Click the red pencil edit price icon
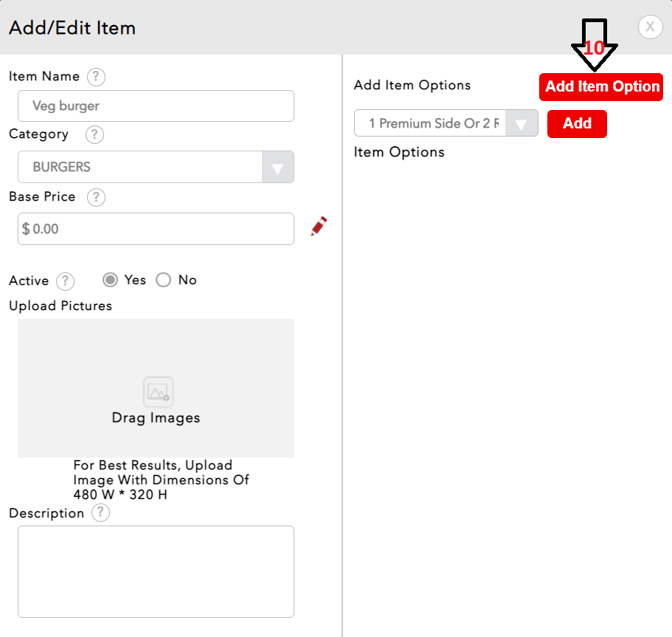Image resolution: width=672 pixels, height=637 pixels. tap(319, 227)
